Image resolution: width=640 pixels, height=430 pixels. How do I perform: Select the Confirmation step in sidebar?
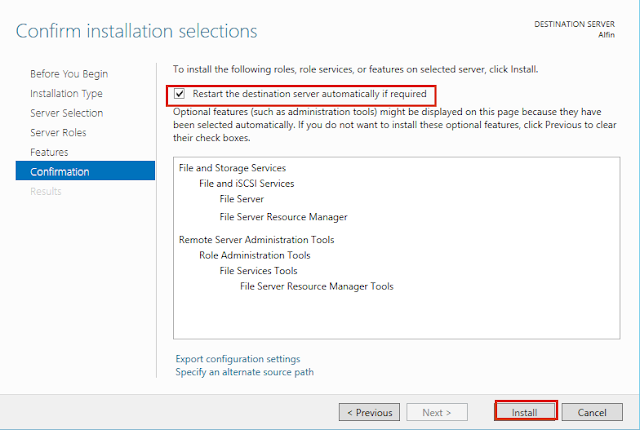[59, 172]
